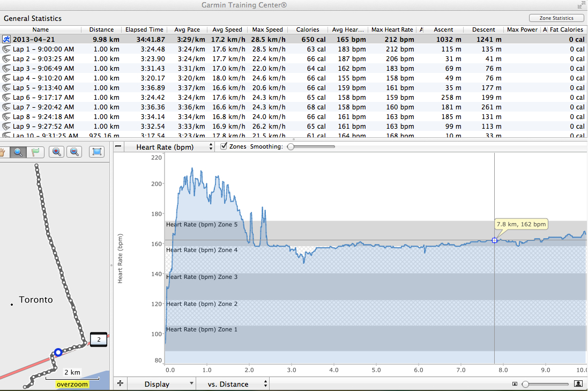Sort by the Calories column header
Screen dimensions: 588x391
[x=308, y=29]
